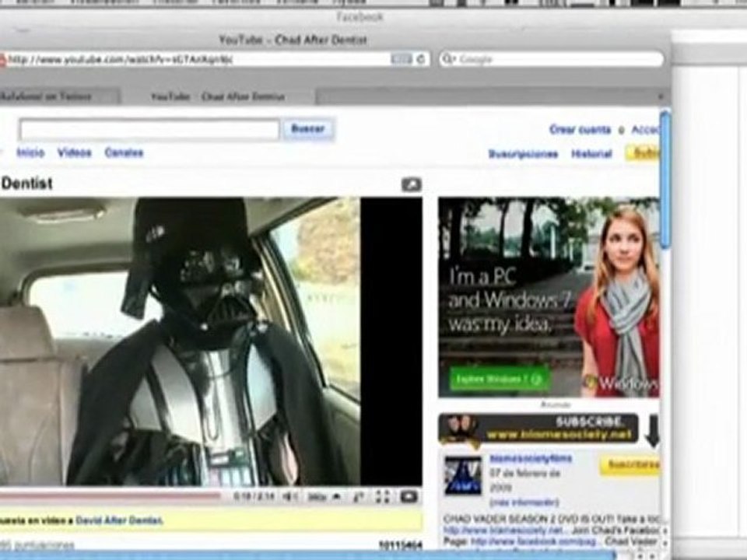Expand the más información link

click(524, 502)
